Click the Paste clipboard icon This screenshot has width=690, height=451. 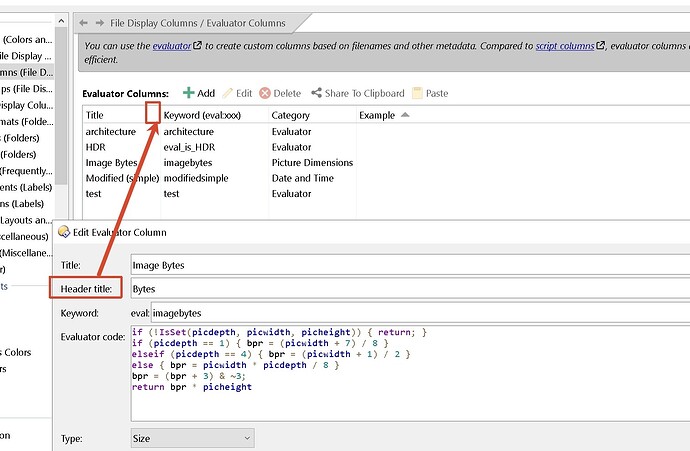[x=417, y=93]
